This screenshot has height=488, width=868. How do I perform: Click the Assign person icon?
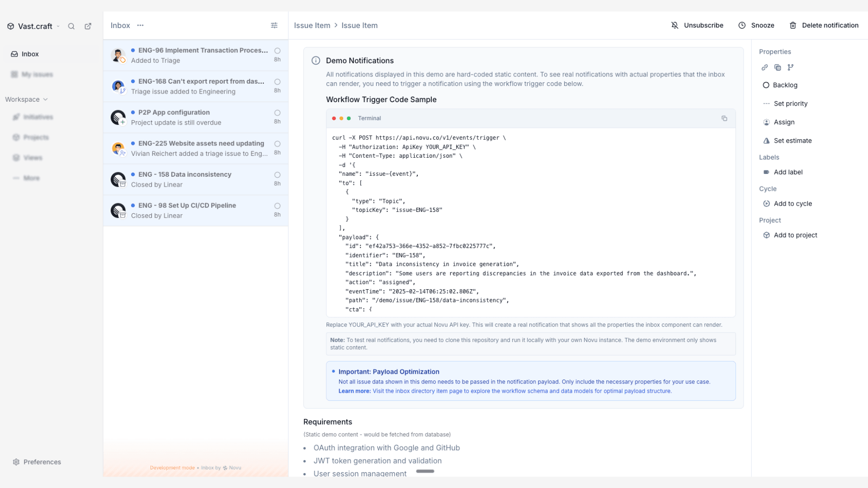(x=766, y=122)
